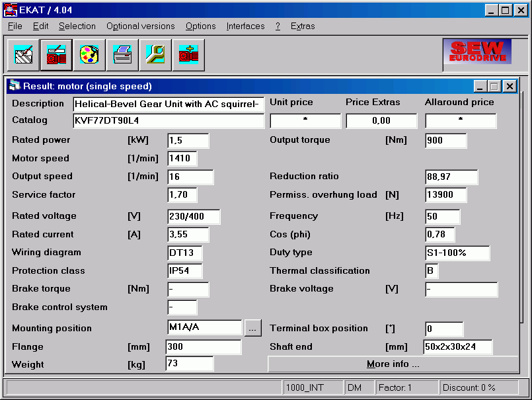Click the overhung load value 13900
Image resolution: width=532 pixels, height=400 pixels.
[446, 195]
